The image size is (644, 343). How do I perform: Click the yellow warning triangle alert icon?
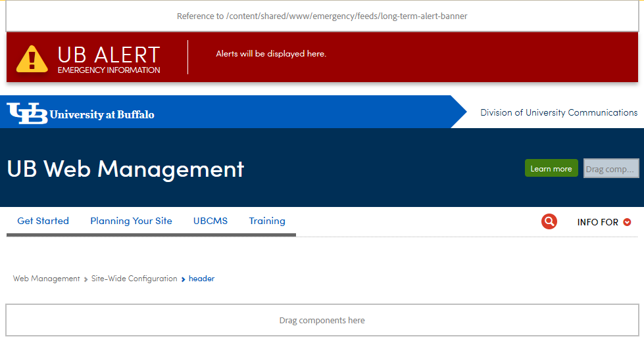[x=32, y=58]
